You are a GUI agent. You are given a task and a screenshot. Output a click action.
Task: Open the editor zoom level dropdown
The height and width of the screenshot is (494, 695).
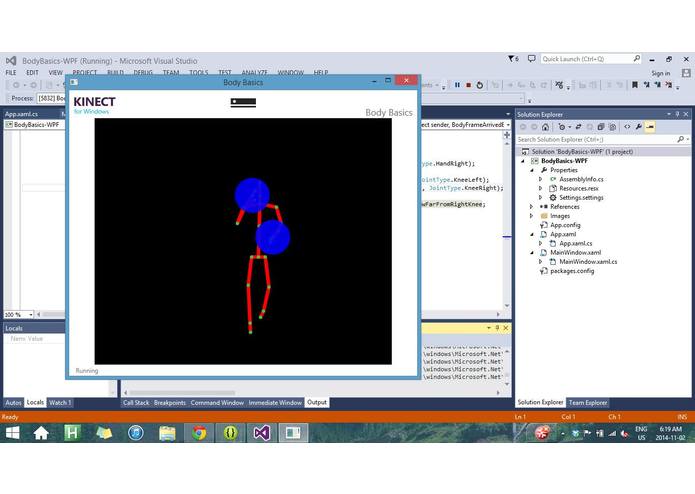31,315
